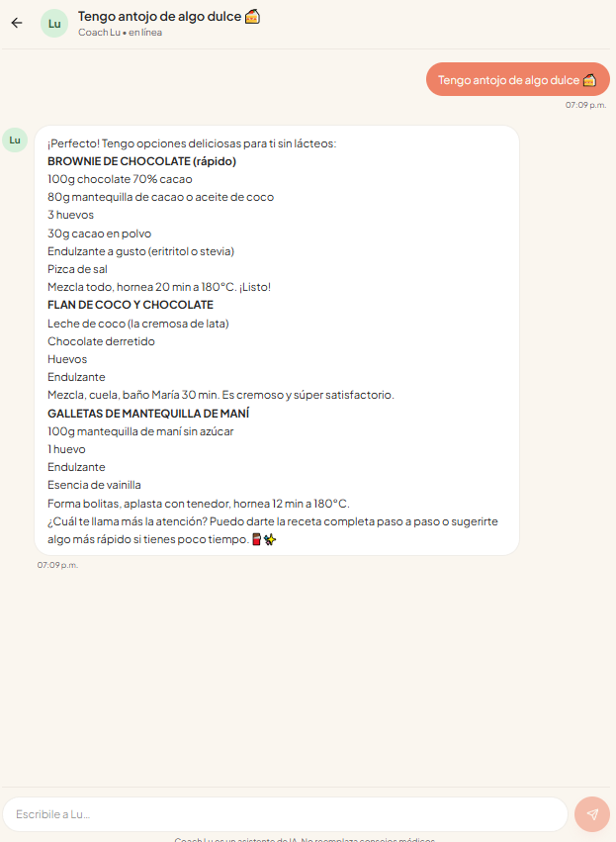This screenshot has width=616, height=842.
Task: Click the 'Coach Lu • en línea' status text
Action: pos(121,33)
